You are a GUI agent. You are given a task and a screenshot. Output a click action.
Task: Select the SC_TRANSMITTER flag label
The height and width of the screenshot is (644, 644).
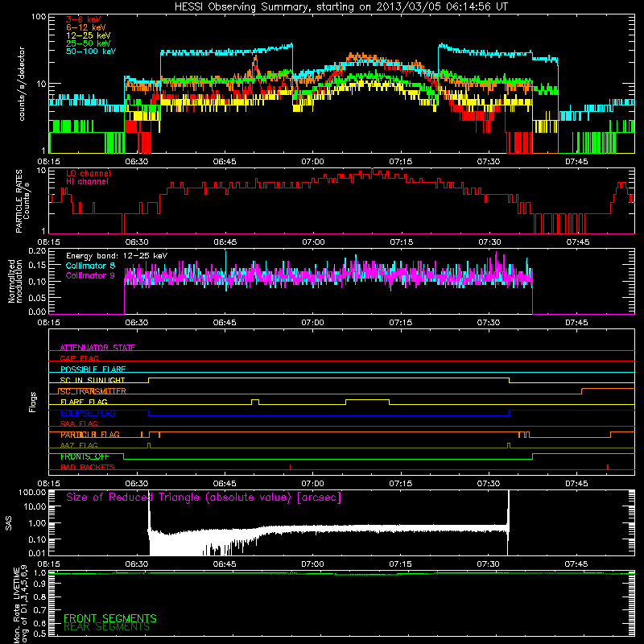click(93, 391)
